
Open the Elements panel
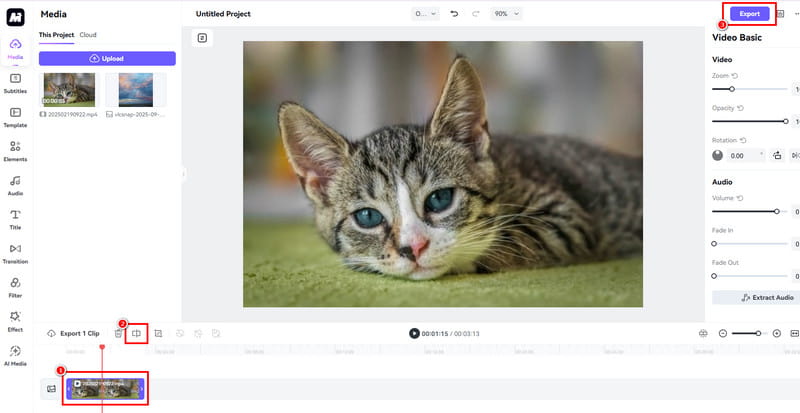(x=15, y=152)
